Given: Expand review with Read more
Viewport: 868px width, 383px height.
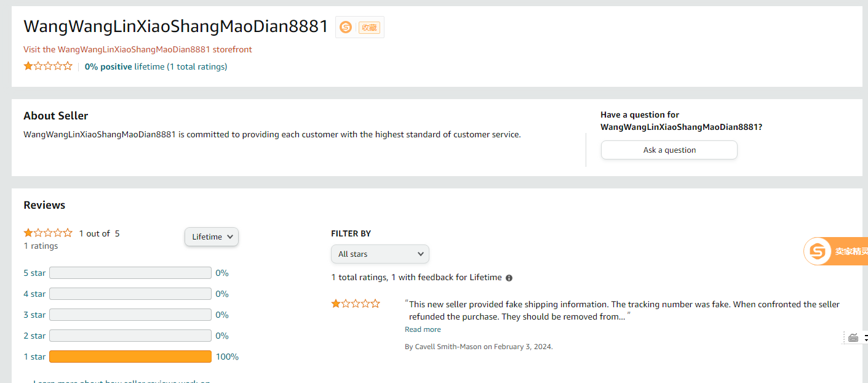Looking at the screenshot, I should 423,329.
